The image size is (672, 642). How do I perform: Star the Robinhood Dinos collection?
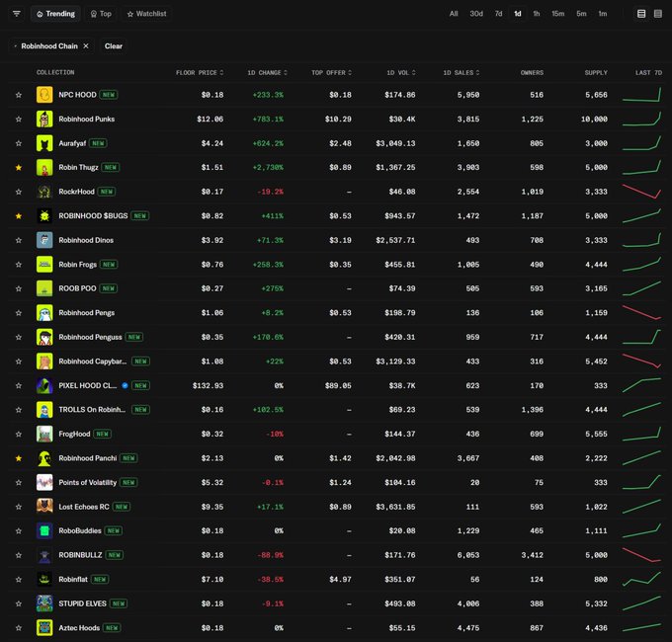[19, 240]
